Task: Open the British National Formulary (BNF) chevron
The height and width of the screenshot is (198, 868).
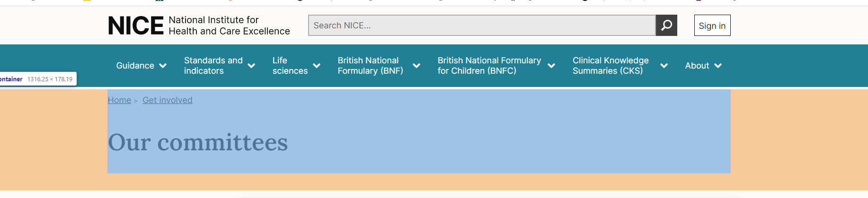Action: pyautogui.click(x=416, y=66)
